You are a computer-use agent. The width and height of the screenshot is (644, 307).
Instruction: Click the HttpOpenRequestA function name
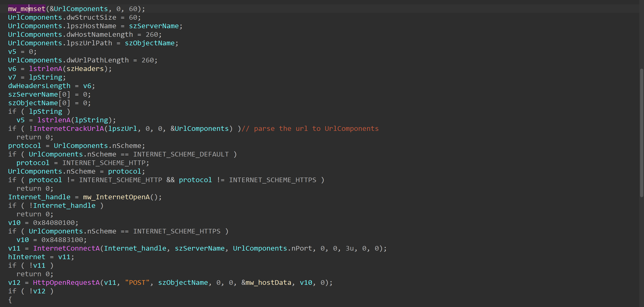click(66, 282)
